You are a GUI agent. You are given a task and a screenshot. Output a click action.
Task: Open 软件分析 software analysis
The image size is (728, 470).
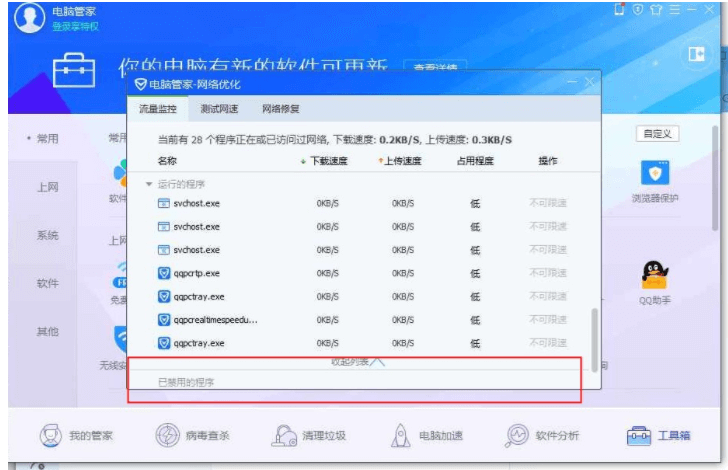click(x=542, y=436)
